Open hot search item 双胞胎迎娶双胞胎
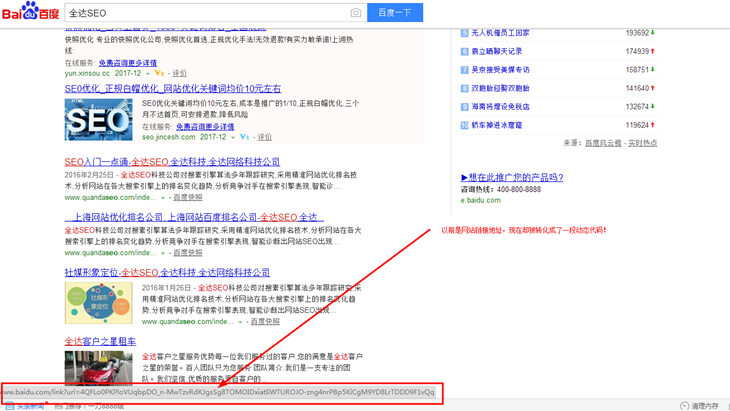The width and height of the screenshot is (730, 411). pos(500,88)
